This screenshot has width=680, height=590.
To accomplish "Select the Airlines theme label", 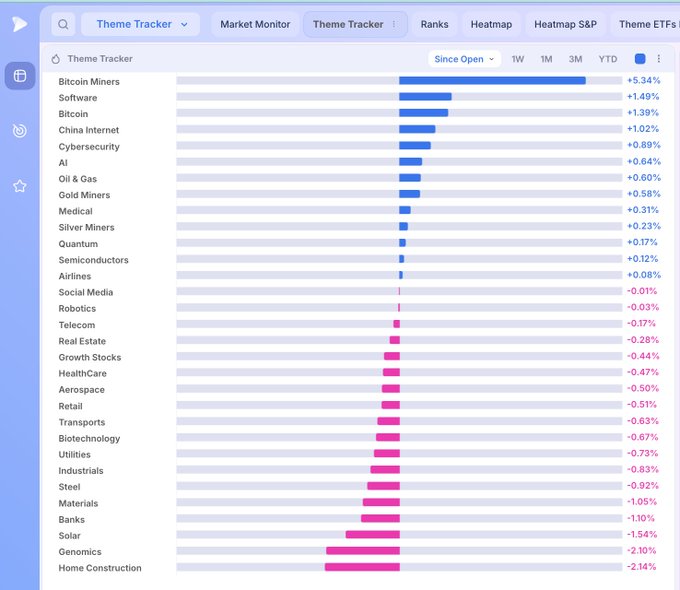I will tap(75, 276).
